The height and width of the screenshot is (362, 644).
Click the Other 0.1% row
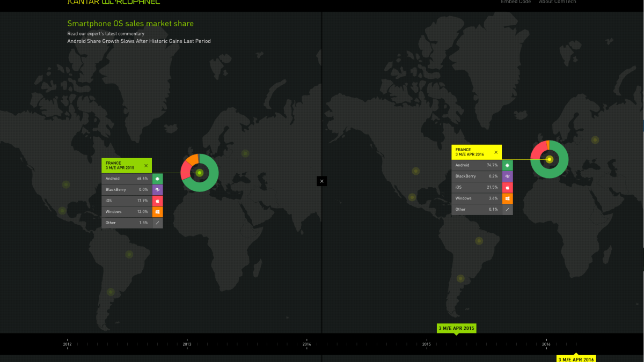tap(482, 209)
